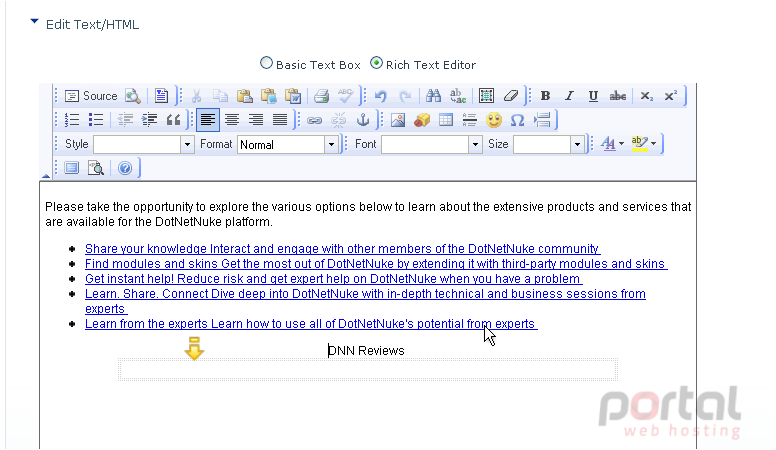Click the Select All icon
776x450 pixels.
tap(486, 96)
